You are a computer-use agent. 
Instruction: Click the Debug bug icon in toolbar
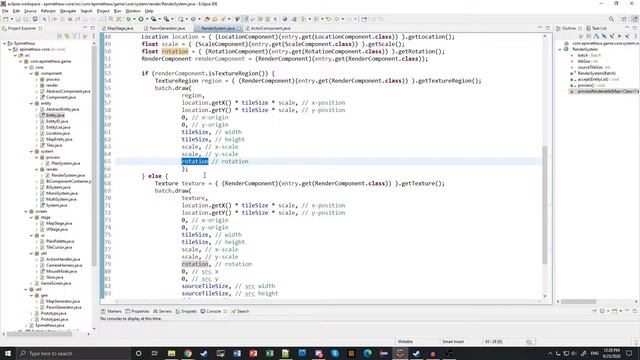129,19
